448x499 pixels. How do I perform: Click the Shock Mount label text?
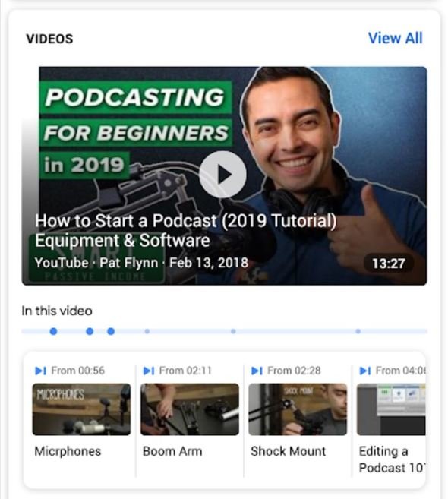point(289,451)
